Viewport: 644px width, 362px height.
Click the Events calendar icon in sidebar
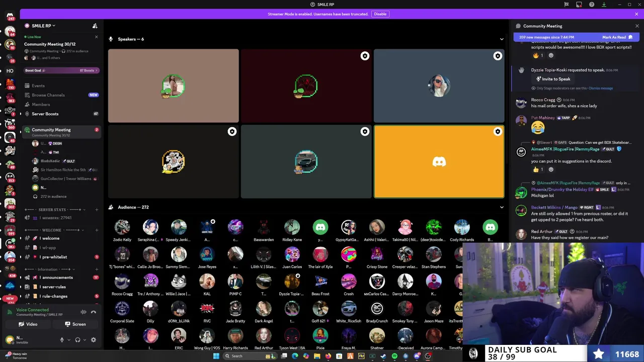pos(27,85)
